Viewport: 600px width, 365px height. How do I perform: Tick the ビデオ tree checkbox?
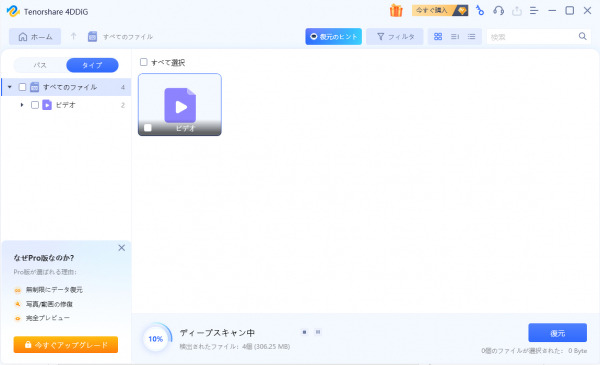click(x=35, y=105)
